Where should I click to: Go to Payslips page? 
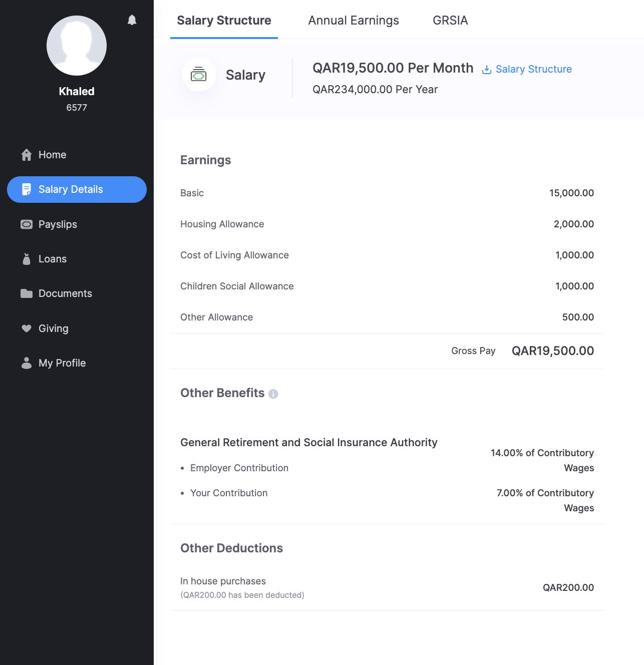coord(58,224)
